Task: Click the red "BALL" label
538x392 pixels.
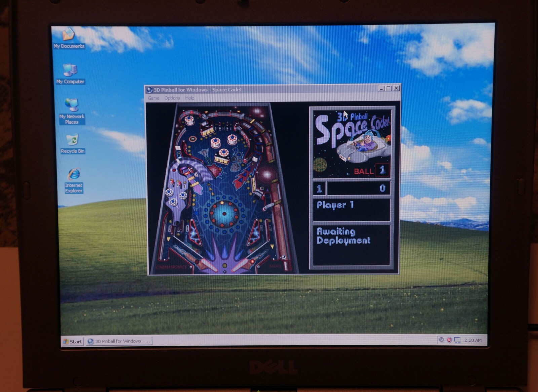Action: (x=363, y=171)
